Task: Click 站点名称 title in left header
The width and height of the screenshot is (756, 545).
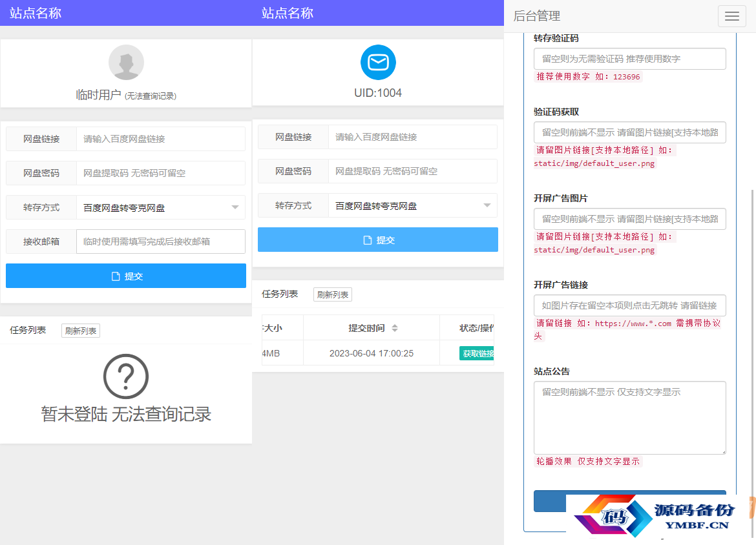Action: point(36,13)
